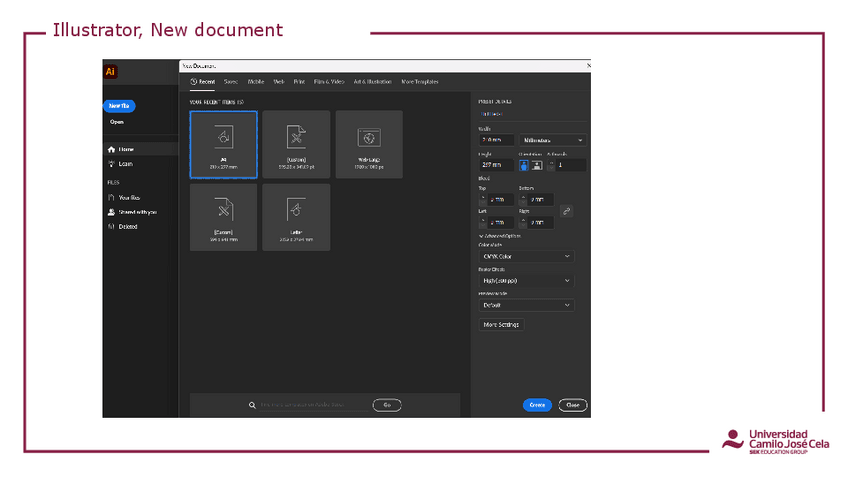Select the A4 preset thumbnail
Image resolution: width=848 pixels, height=477 pixels.
pos(224,145)
